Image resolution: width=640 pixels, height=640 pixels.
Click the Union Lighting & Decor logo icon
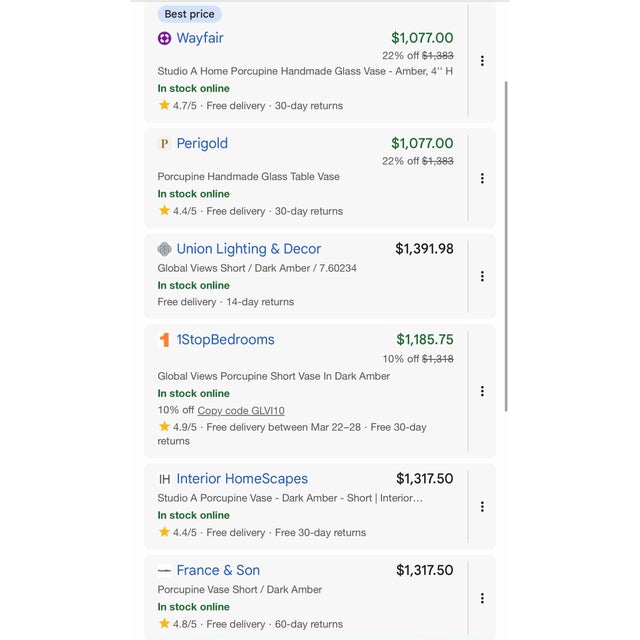[165, 249]
